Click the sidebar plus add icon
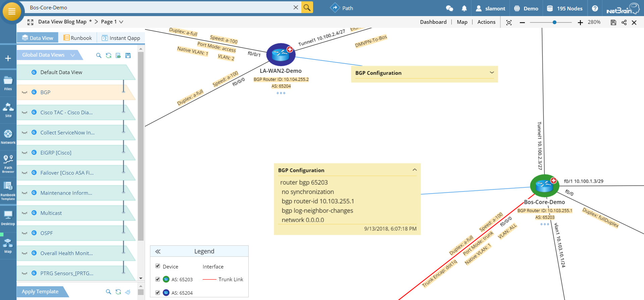Screen dimensions: 644x300 point(8,58)
